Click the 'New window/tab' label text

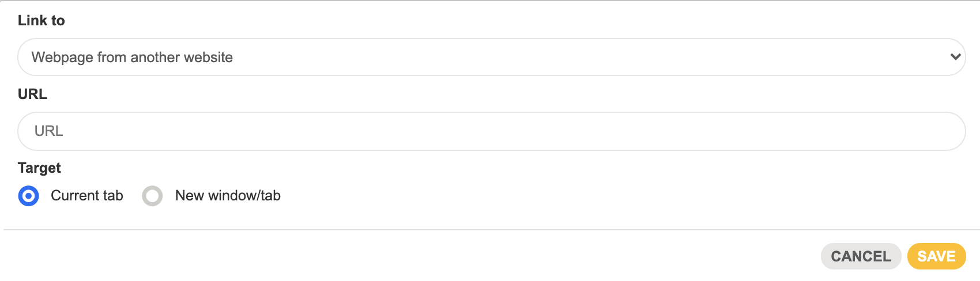(x=228, y=196)
